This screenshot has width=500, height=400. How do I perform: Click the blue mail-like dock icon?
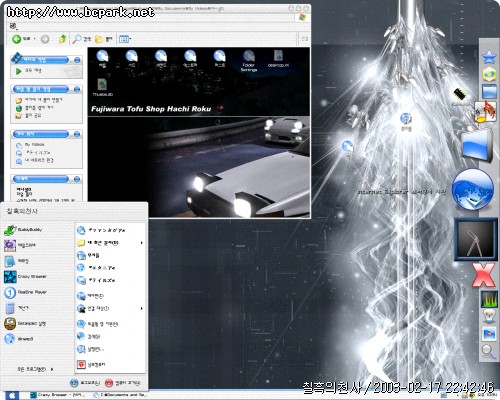pos(489,334)
